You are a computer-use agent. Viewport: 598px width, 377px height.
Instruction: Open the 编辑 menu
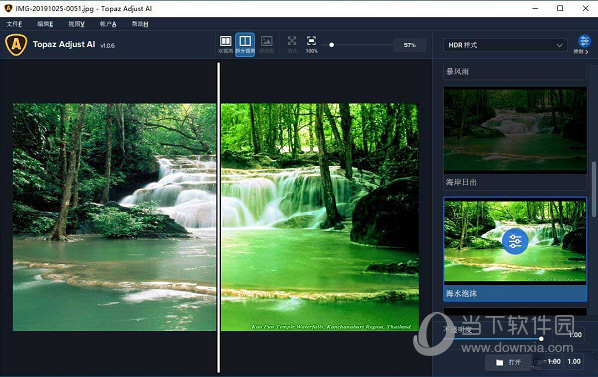45,24
